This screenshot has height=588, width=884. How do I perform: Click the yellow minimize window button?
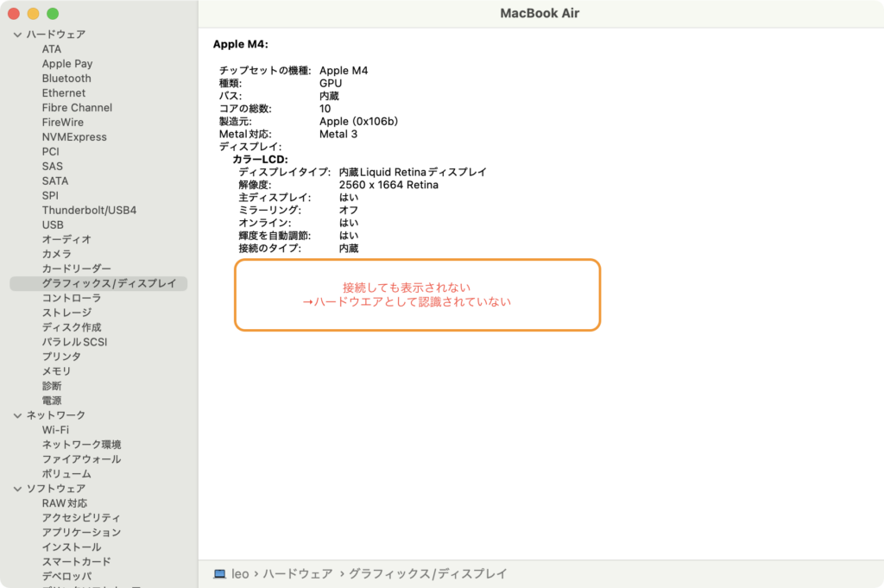pos(33,14)
